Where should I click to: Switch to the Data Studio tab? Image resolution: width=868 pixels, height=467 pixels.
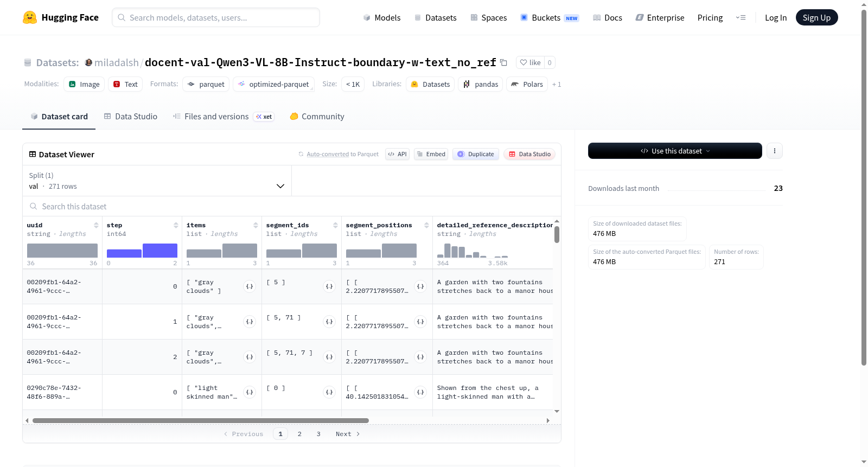point(131,117)
